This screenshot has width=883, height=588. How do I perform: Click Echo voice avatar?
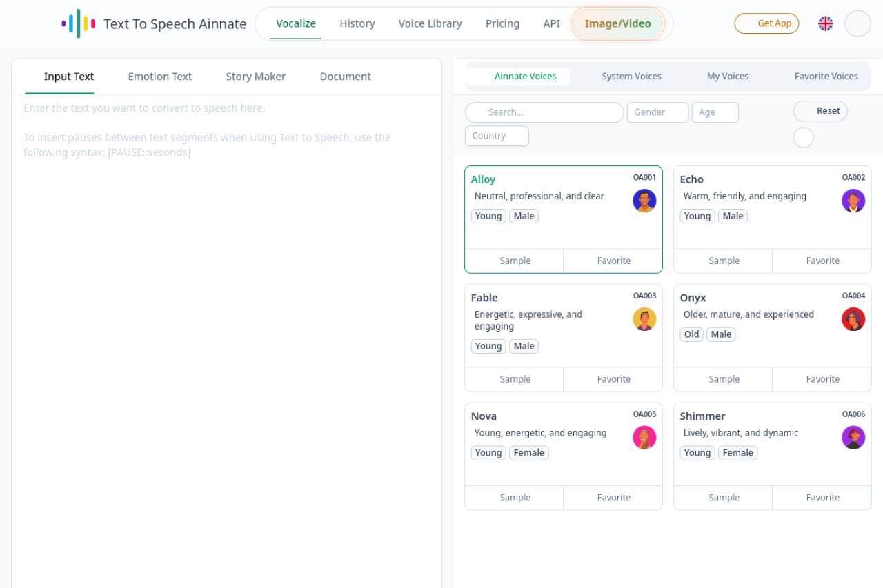pyautogui.click(x=853, y=201)
